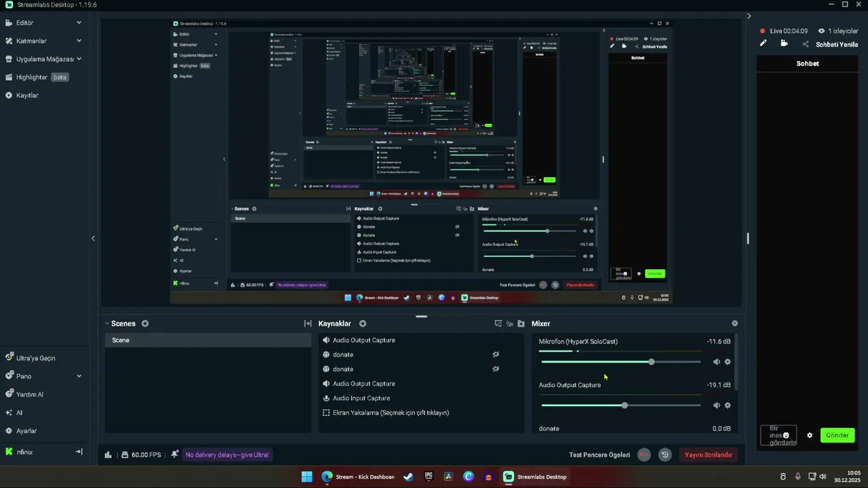Open AI item in sidebar
Image resolution: width=868 pixels, height=488 pixels.
pos(14,413)
